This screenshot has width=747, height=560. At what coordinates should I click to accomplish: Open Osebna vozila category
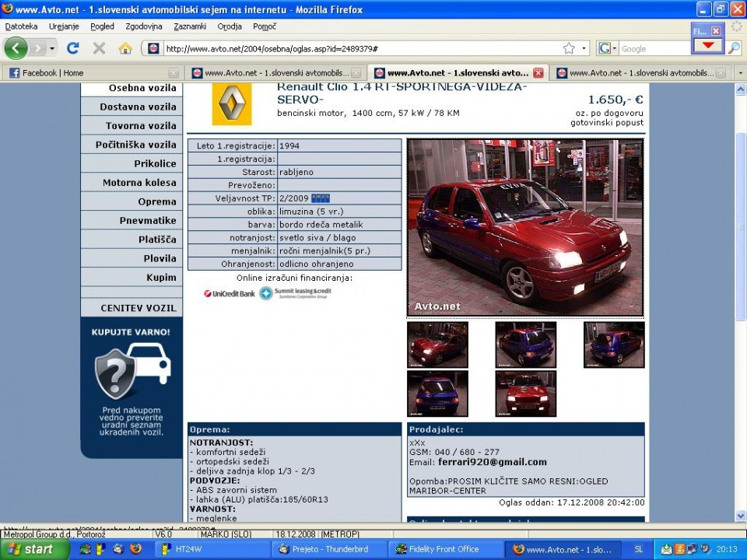click(x=132, y=89)
